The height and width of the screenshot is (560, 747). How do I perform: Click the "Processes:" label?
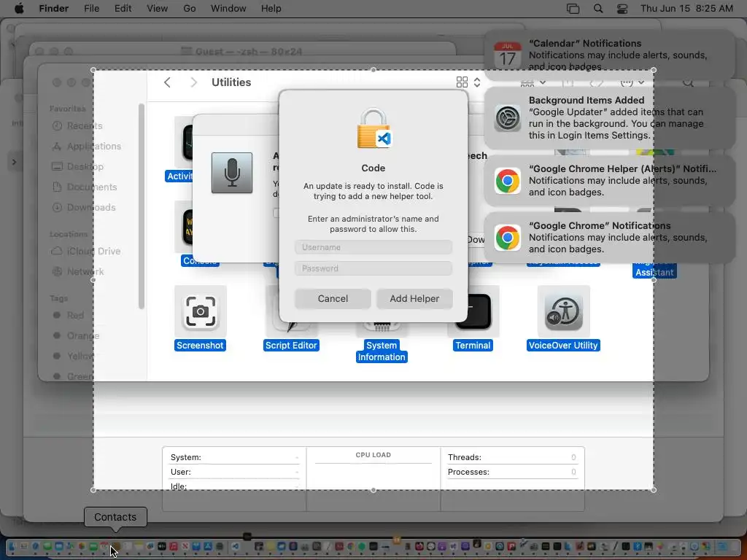[468, 472]
